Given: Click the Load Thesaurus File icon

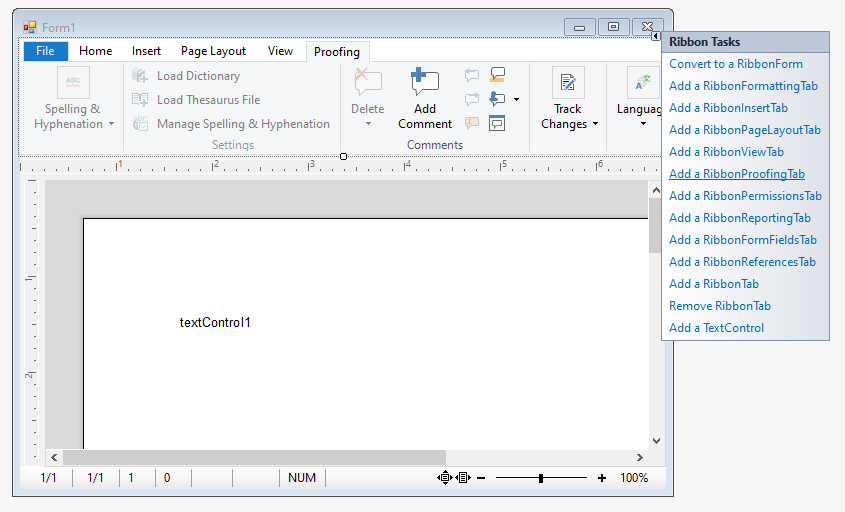Looking at the screenshot, I should [x=140, y=100].
